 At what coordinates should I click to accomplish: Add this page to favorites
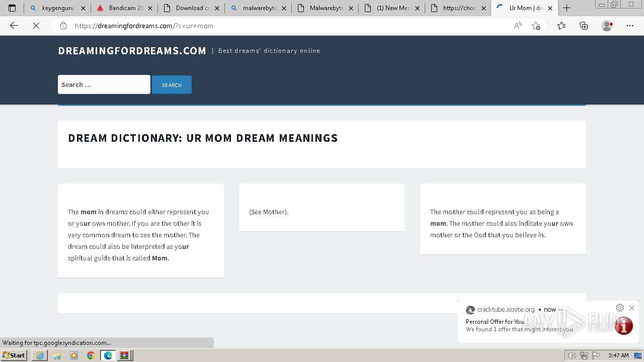click(536, 26)
